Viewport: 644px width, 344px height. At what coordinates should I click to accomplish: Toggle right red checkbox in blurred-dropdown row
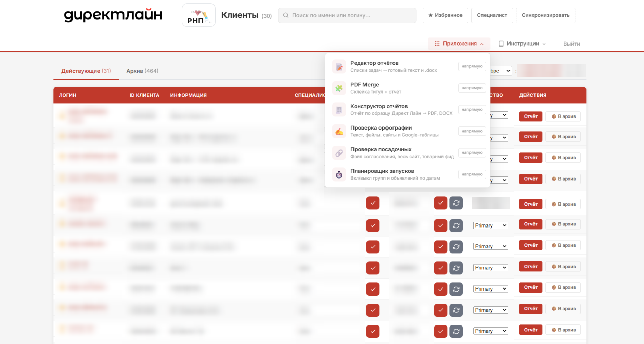pyautogui.click(x=440, y=203)
